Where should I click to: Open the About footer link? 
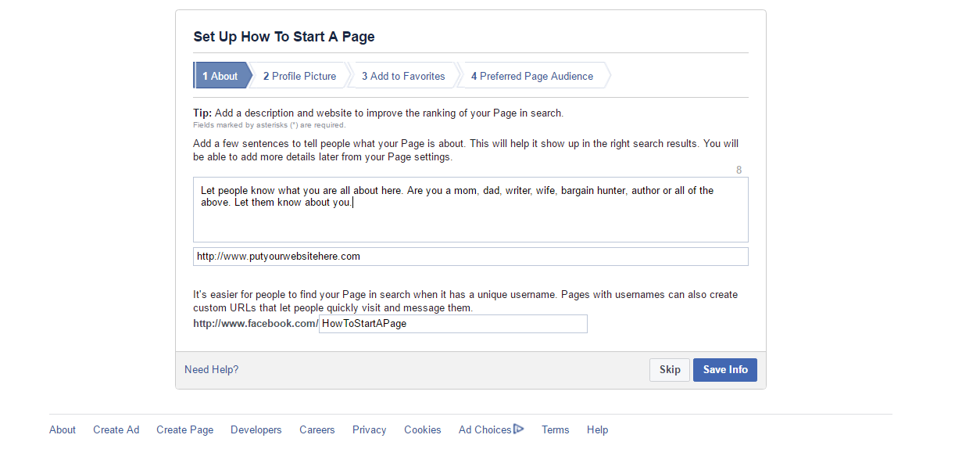(63, 429)
